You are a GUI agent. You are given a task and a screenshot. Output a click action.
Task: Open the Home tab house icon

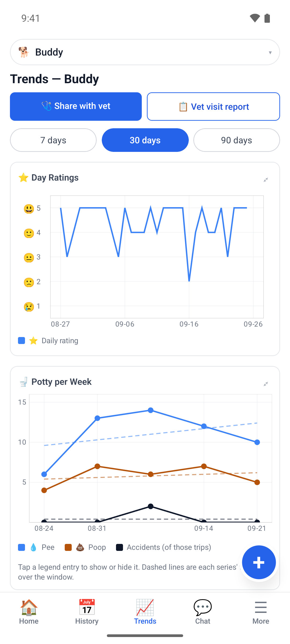tap(29, 607)
